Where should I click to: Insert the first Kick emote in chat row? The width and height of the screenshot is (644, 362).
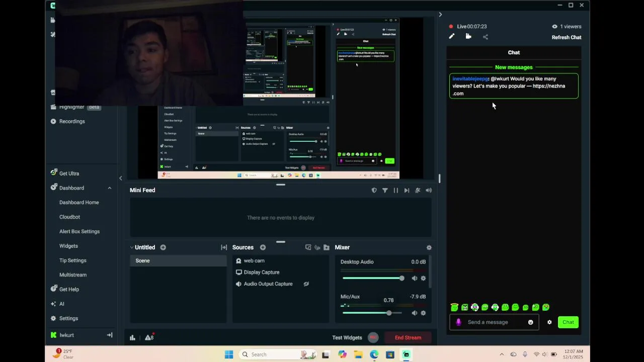[x=454, y=307]
